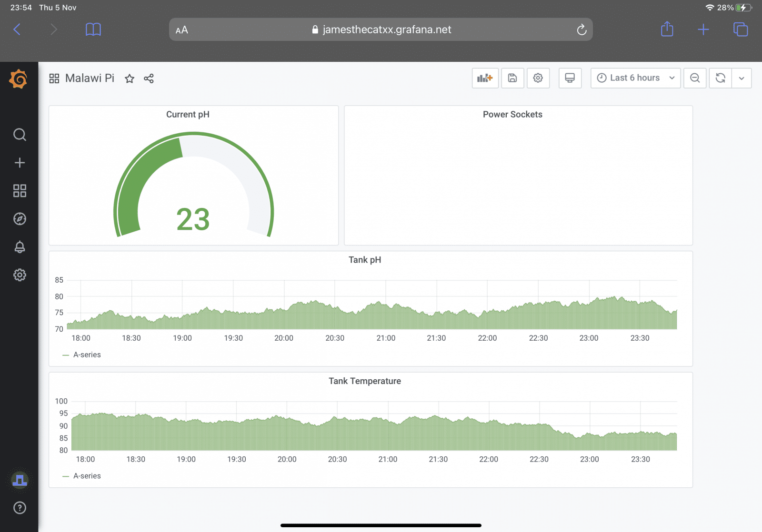762x532 pixels.
Task: Tap the Wi-Fi status icon
Action: pyautogui.click(x=710, y=8)
